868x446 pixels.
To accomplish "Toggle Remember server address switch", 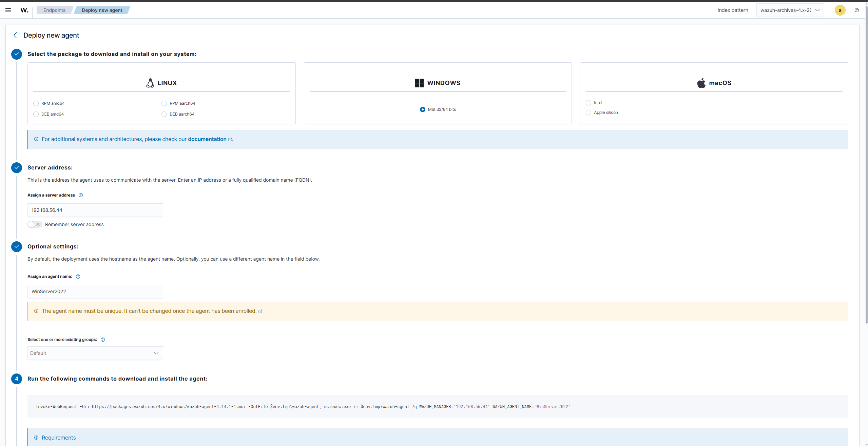I will pos(35,224).
